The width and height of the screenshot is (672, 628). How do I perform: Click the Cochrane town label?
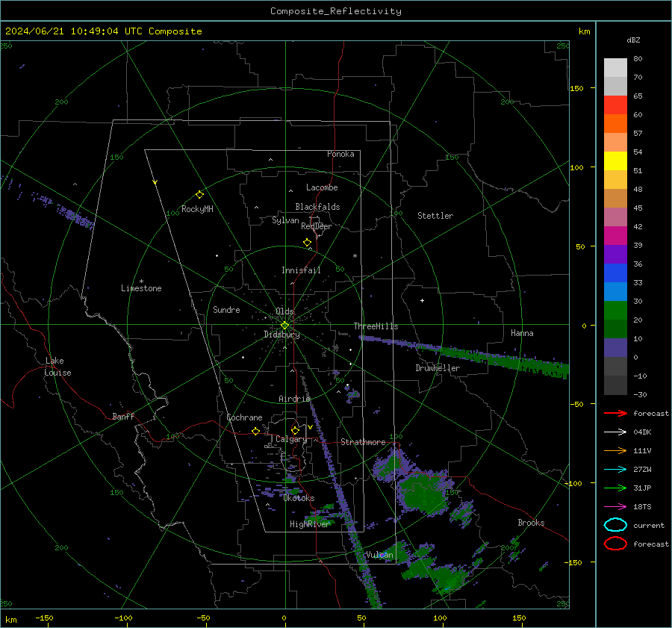click(244, 417)
